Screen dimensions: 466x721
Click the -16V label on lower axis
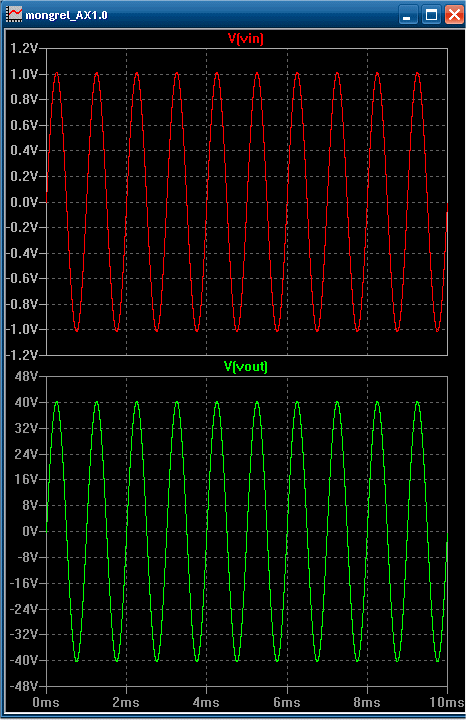coord(24,583)
